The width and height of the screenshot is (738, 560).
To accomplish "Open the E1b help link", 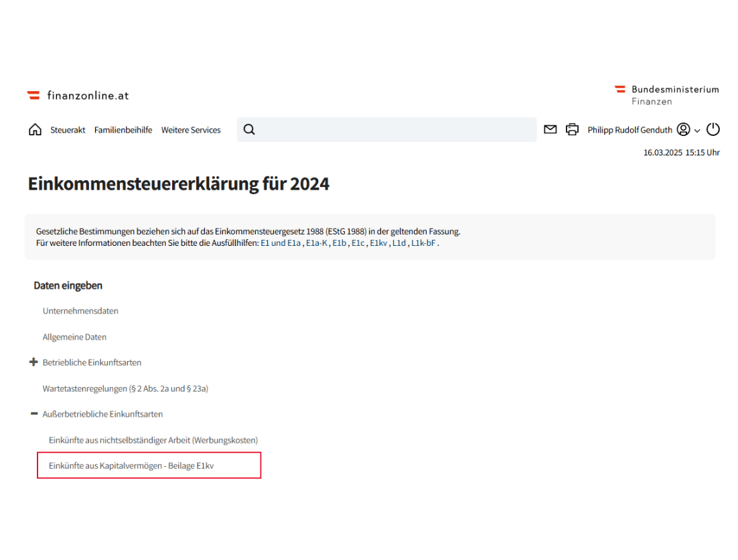I will pos(340,243).
